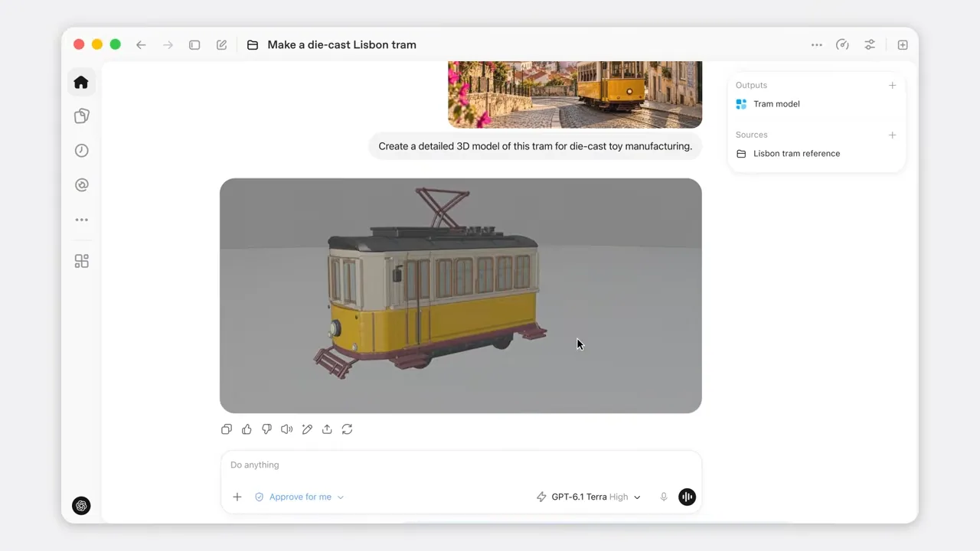980x551 pixels.
Task: Add a new output with plus
Action: (892, 85)
